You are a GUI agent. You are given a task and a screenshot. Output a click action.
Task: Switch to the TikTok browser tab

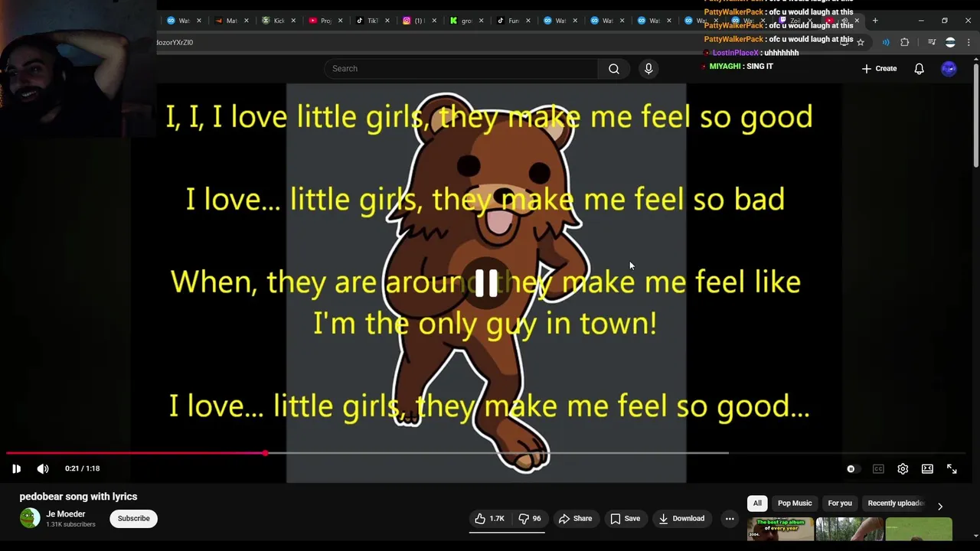(367, 21)
